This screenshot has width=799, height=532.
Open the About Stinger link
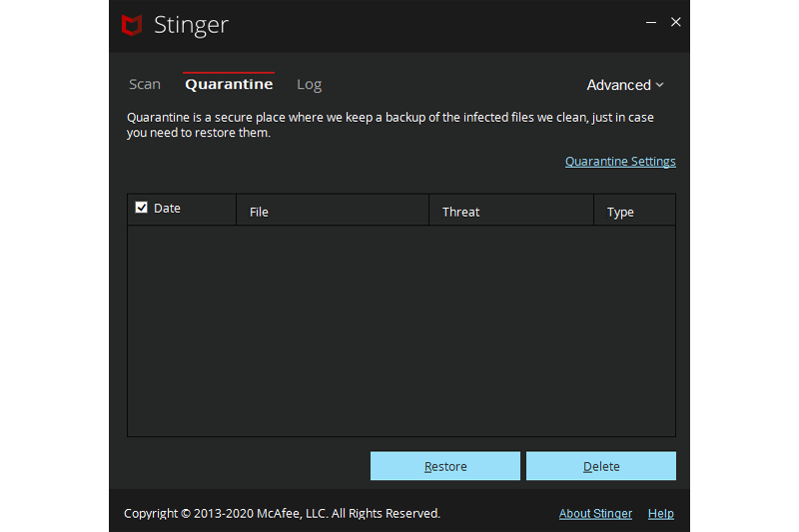coord(595,514)
